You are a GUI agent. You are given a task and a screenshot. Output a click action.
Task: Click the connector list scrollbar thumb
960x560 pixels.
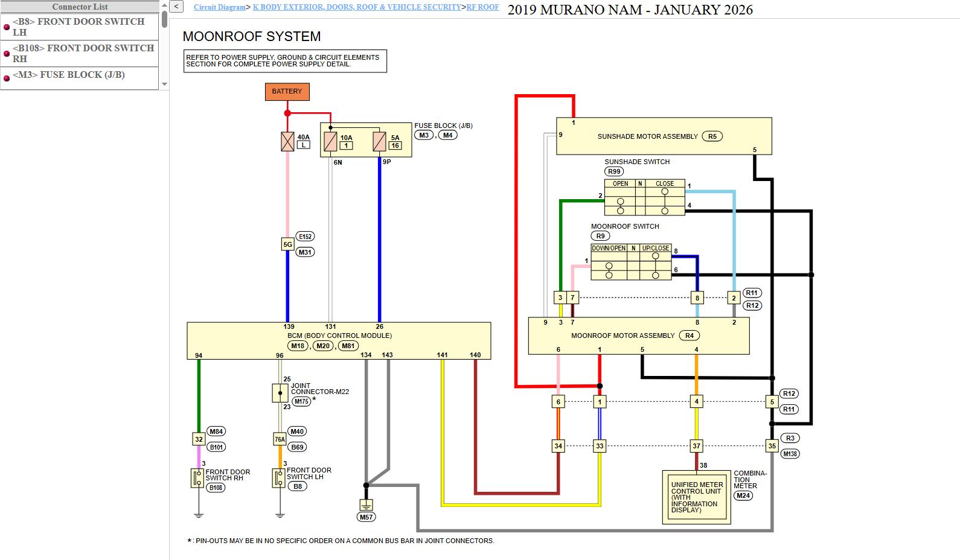[x=164, y=18]
